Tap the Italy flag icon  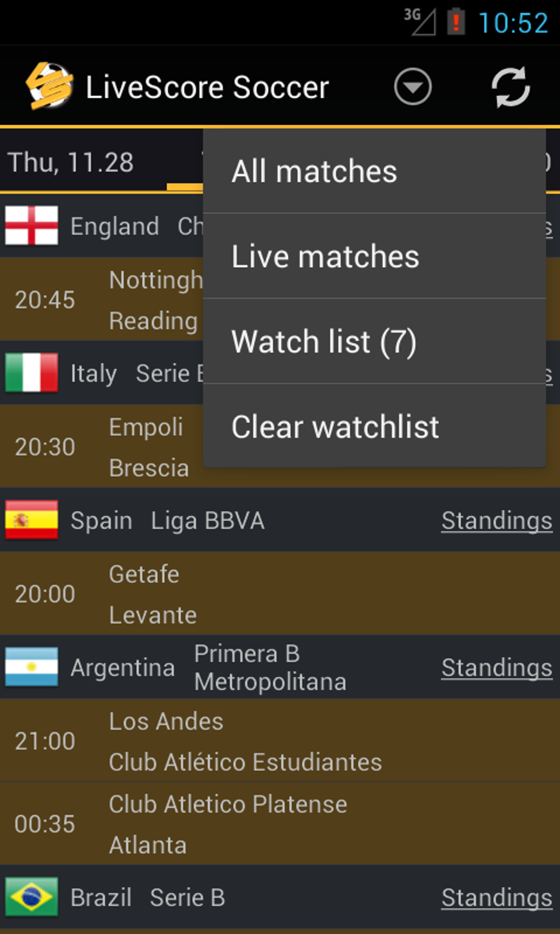31,373
